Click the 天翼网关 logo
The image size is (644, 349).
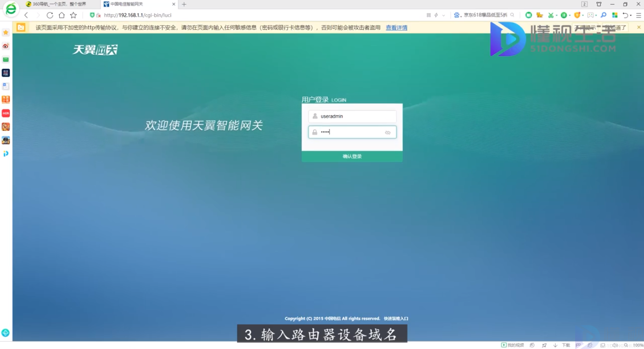(95, 50)
